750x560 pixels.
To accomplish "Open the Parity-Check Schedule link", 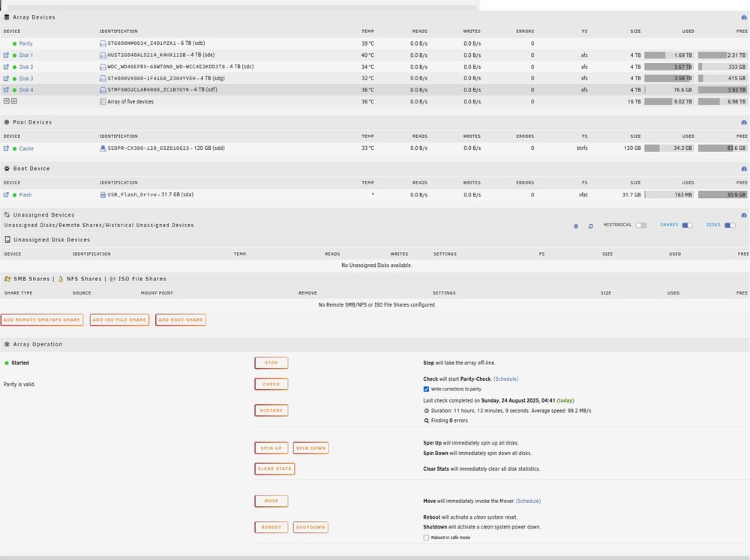I will pyautogui.click(x=505, y=379).
